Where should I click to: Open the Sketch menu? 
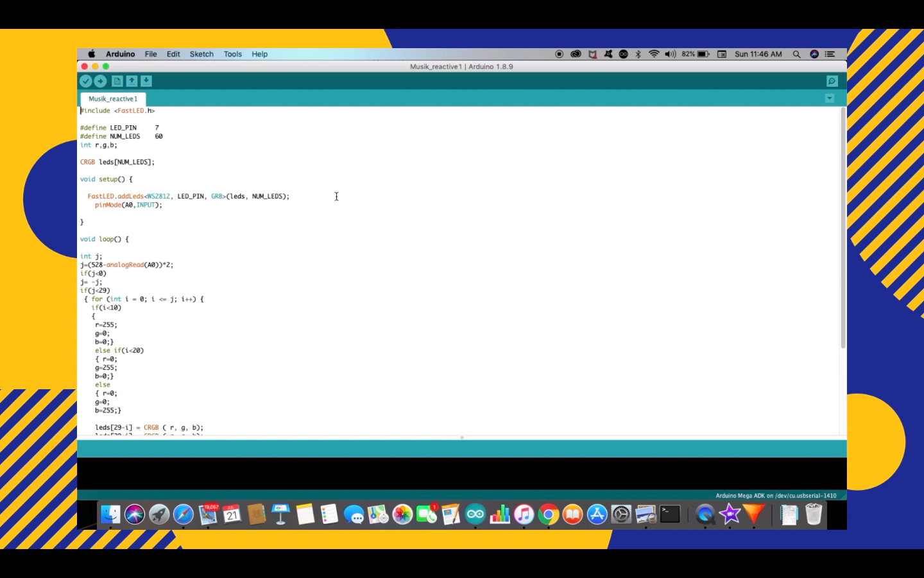(201, 54)
